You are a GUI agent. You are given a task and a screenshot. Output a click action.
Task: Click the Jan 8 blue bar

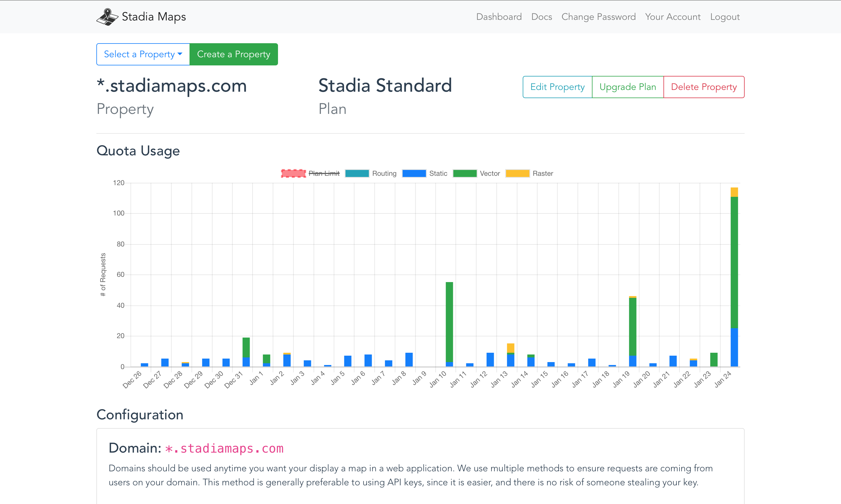coord(409,360)
